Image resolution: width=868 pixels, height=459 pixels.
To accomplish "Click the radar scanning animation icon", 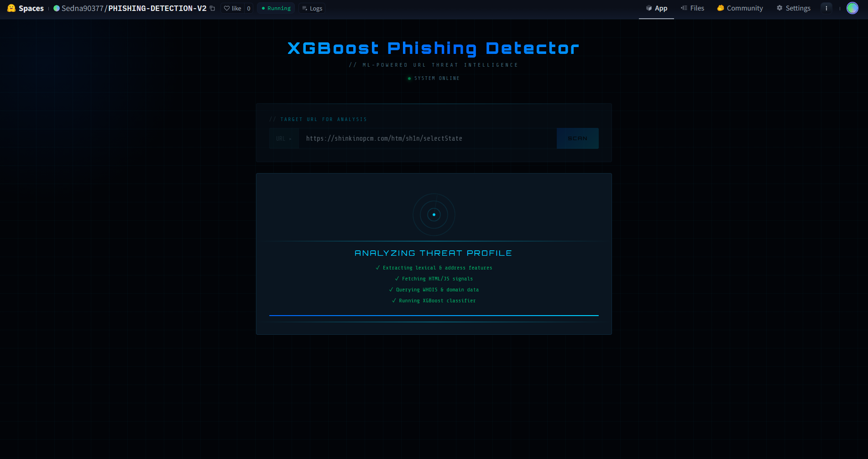I will [434, 215].
